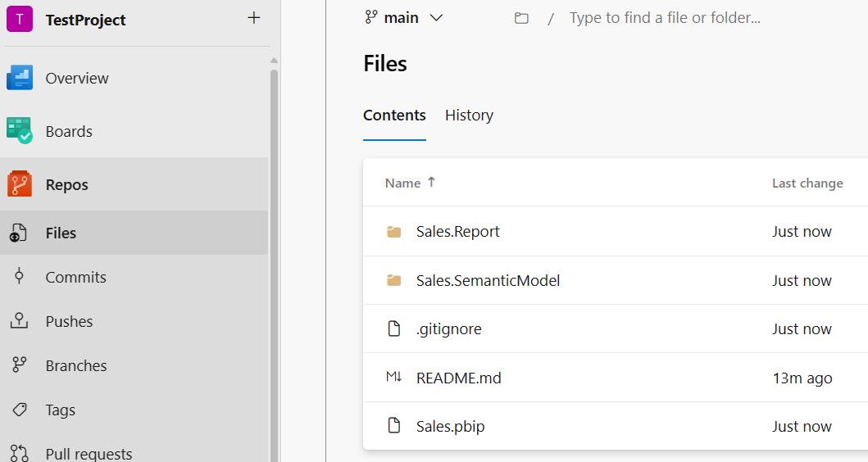Open the Sales.SemanticModel folder
The height and width of the screenshot is (462, 868).
(x=488, y=280)
